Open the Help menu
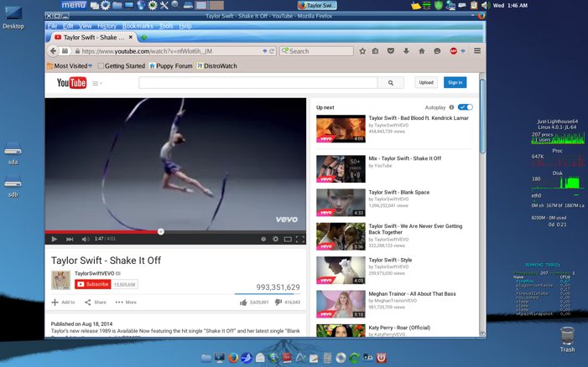 [185, 26]
